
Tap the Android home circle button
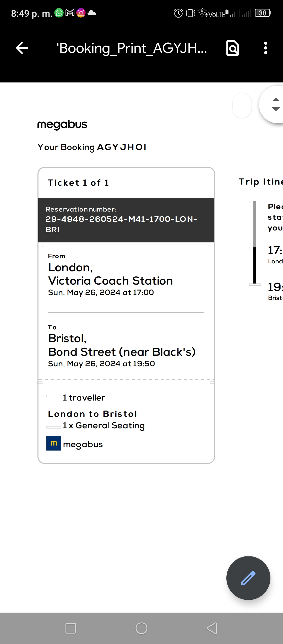point(141,628)
